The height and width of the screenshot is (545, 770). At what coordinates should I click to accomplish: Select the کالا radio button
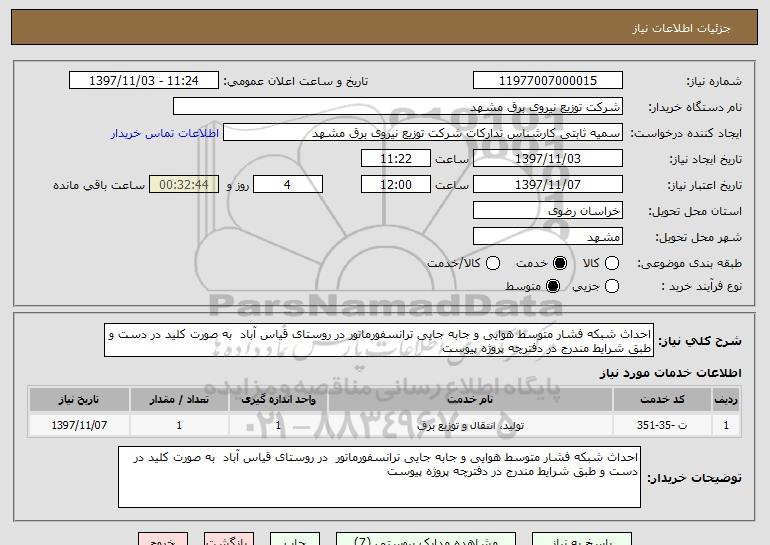pyautogui.click(x=612, y=263)
